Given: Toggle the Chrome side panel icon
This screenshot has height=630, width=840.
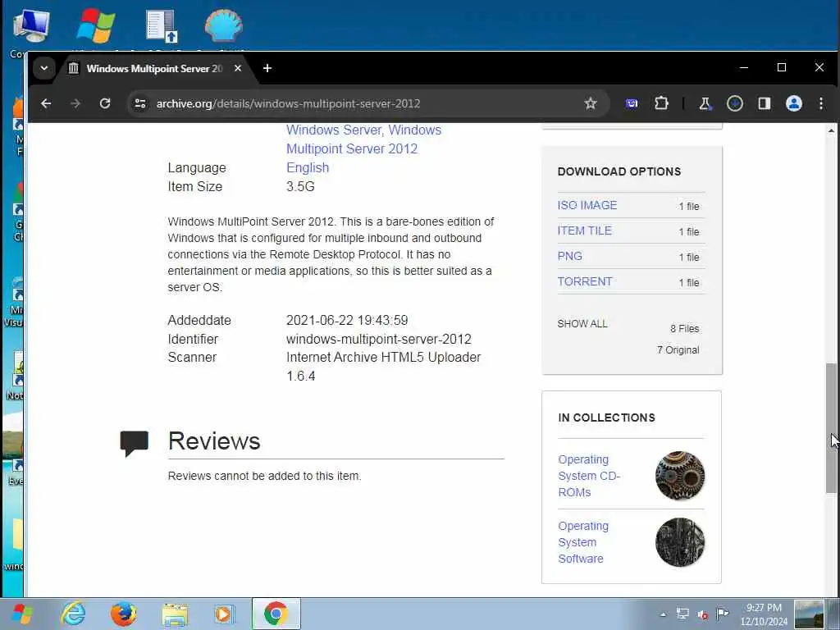Looking at the screenshot, I should [x=765, y=103].
